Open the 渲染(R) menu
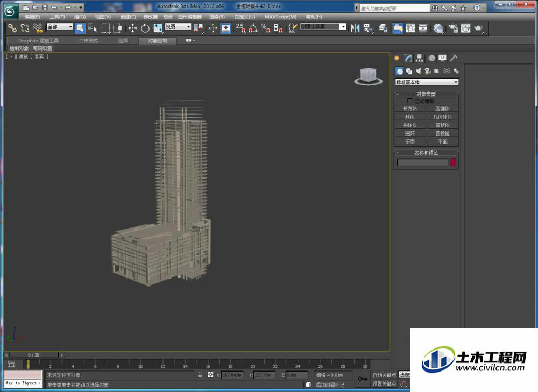Screen dimensions: 538x392 tap(217, 17)
